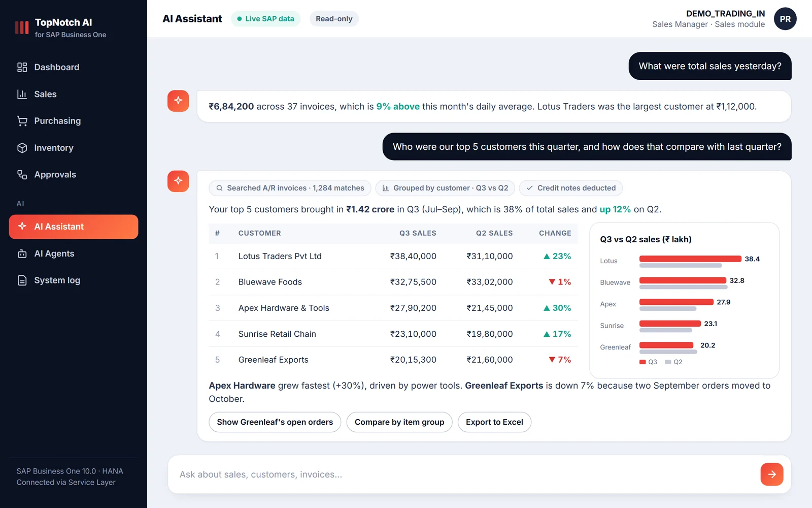
Task: Click the PR user avatar
Action: (785, 19)
